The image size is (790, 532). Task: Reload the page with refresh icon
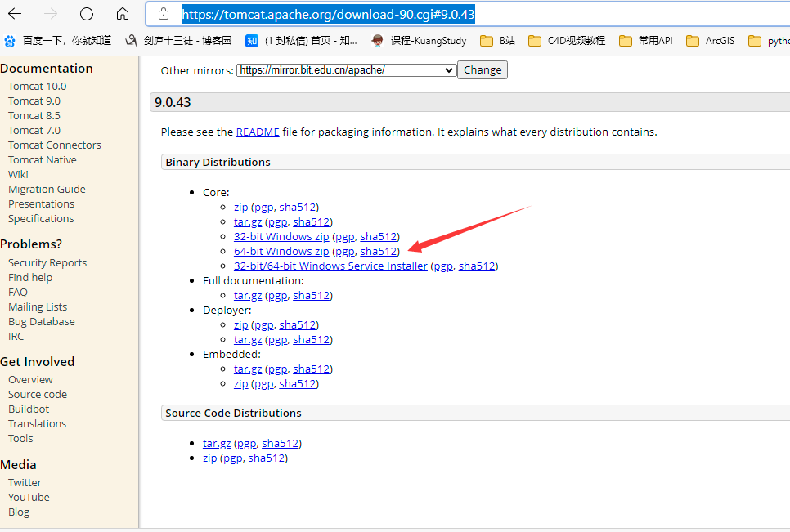87,14
